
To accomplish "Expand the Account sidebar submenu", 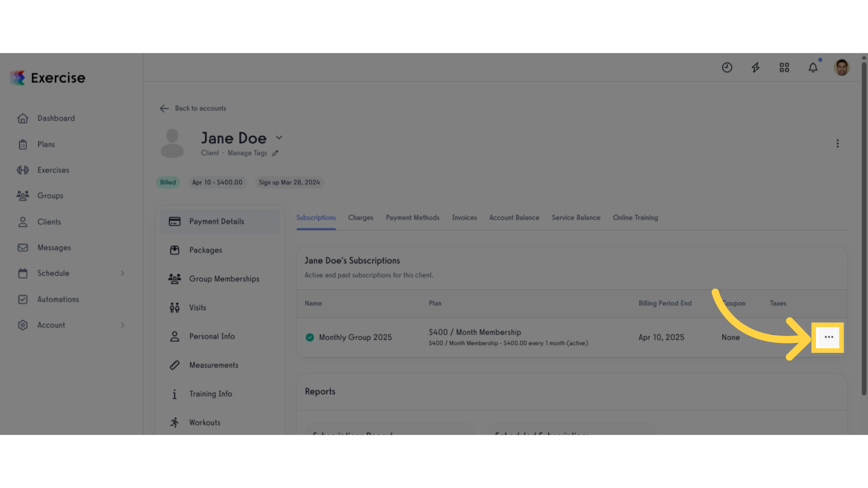I will 123,325.
